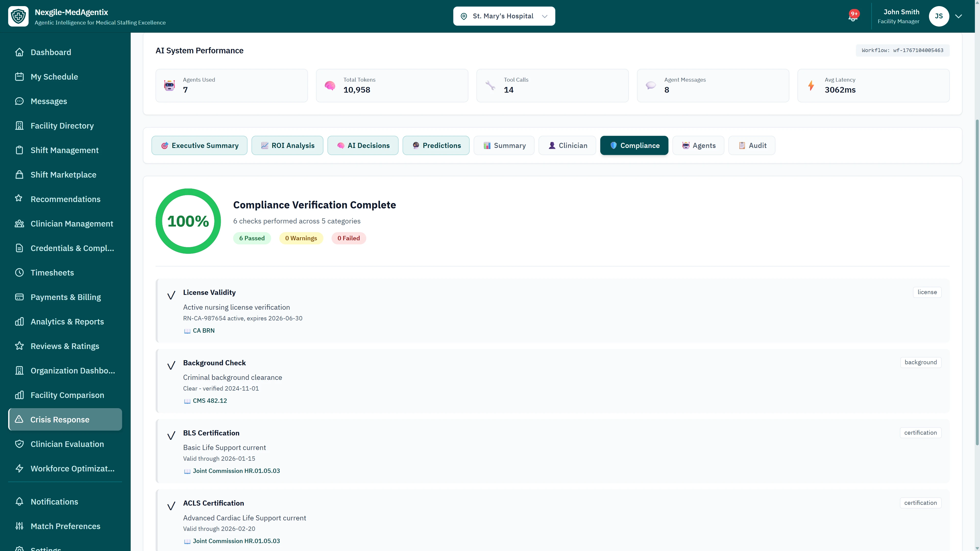This screenshot has width=980, height=551.
Task: Open Messages via the chat bubble icon
Action: [x=20, y=101]
